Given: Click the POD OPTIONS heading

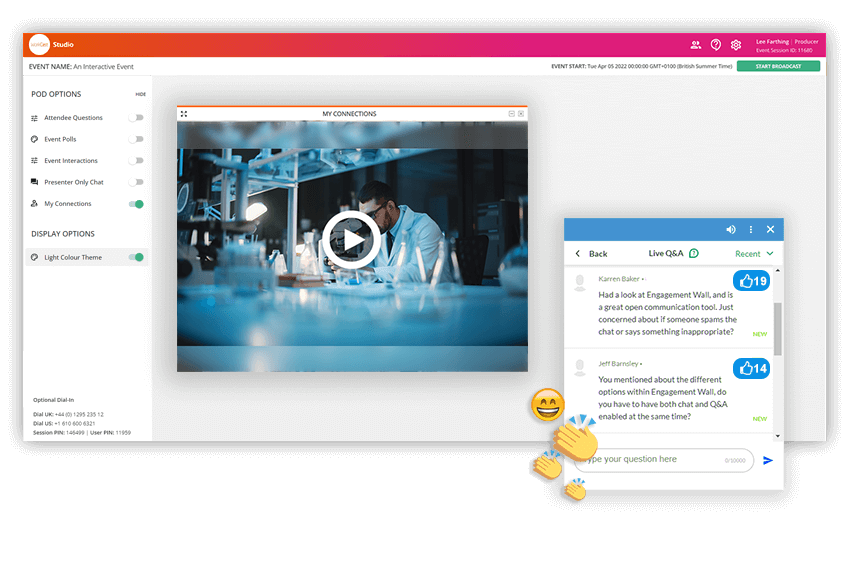Looking at the screenshot, I should 56,94.
